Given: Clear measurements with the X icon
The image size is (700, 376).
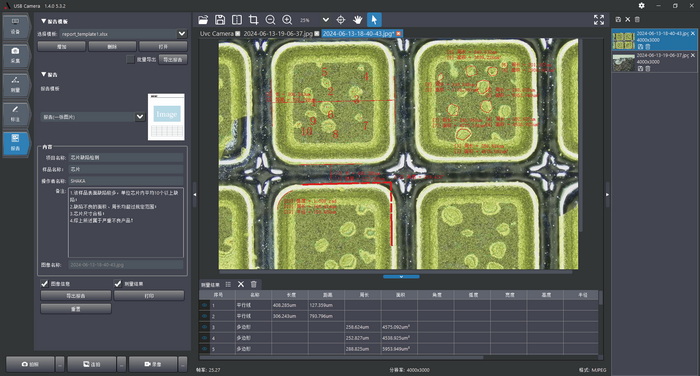Looking at the screenshot, I should (x=241, y=284).
